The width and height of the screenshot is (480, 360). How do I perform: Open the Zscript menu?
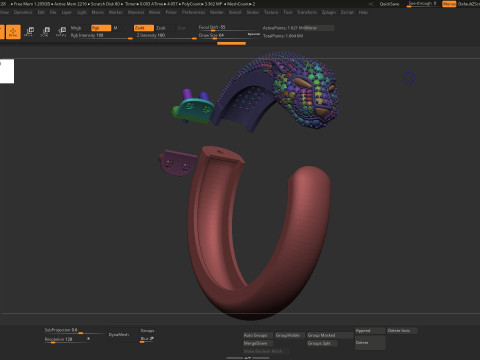coord(347,12)
